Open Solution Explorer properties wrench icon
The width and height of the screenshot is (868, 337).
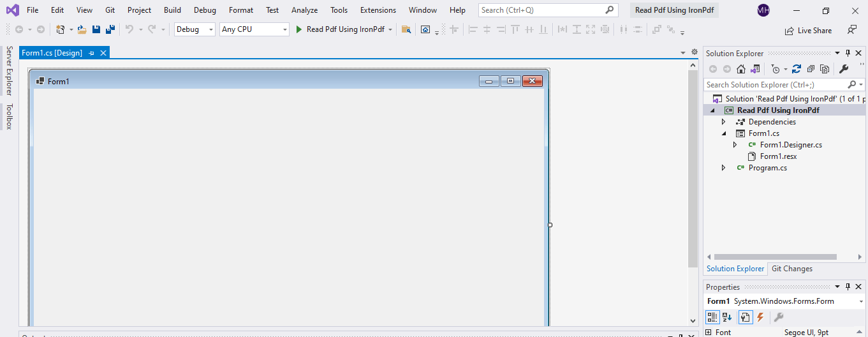(x=843, y=69)
